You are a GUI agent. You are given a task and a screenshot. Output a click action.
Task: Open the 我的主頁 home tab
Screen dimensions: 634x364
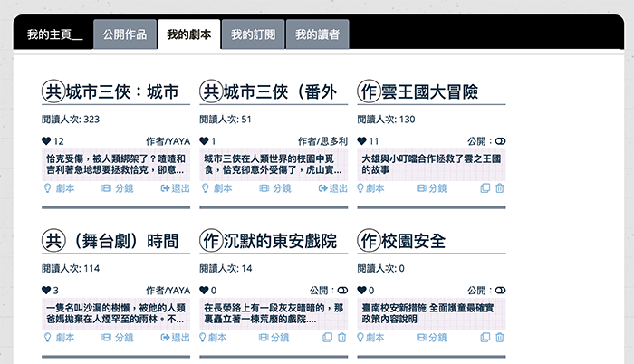[x=53, y=34]
